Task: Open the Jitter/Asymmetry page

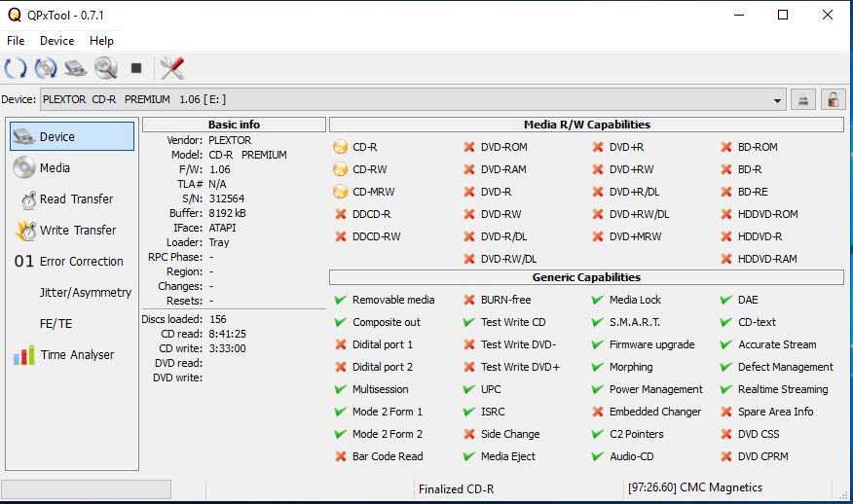Action: coord(72,292)
